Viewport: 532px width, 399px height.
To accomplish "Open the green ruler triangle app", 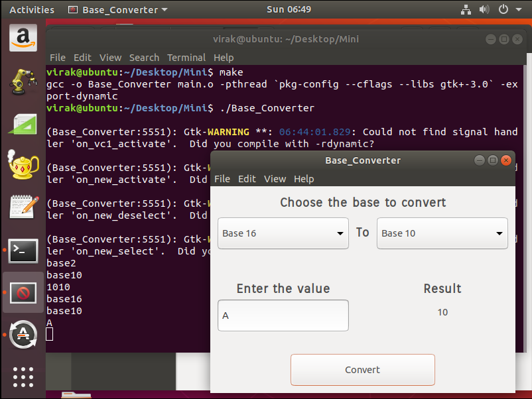I will 23,124.
